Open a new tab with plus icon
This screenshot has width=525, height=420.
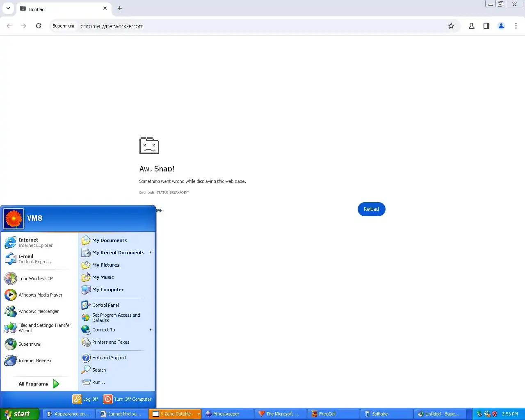click(120, 8)
